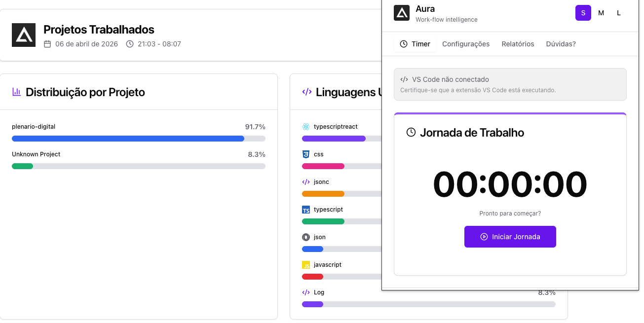Select the M size option
Viewport: 644px width, 323px height.
(x=601, y=13)
